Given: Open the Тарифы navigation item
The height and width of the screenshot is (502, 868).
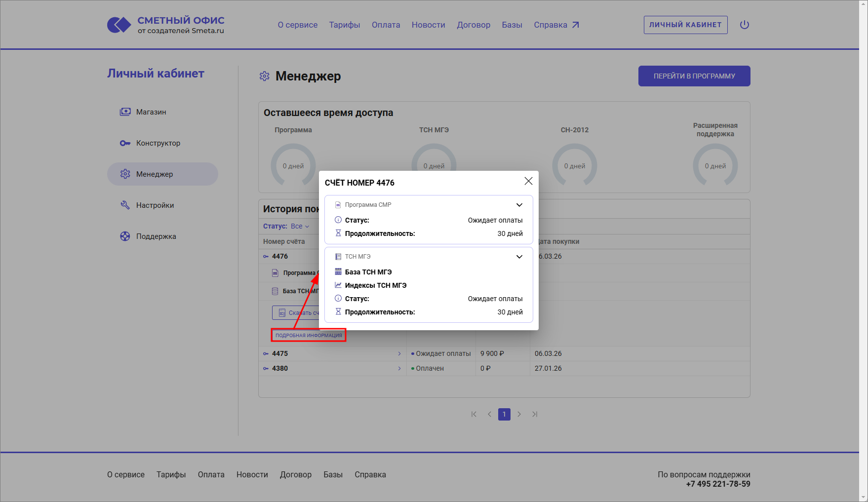Looking at the screenshot, I should click(x=344, y=24).
